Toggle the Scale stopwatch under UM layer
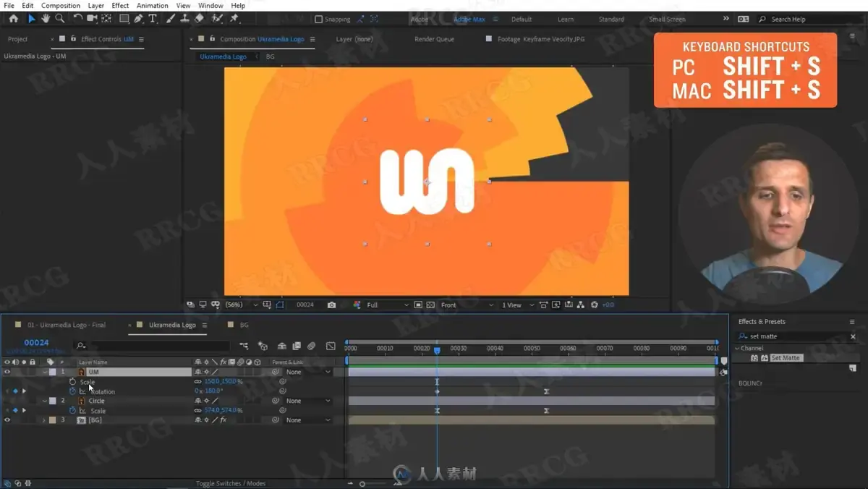Screen dimensions: 868x489 (72, 381)
